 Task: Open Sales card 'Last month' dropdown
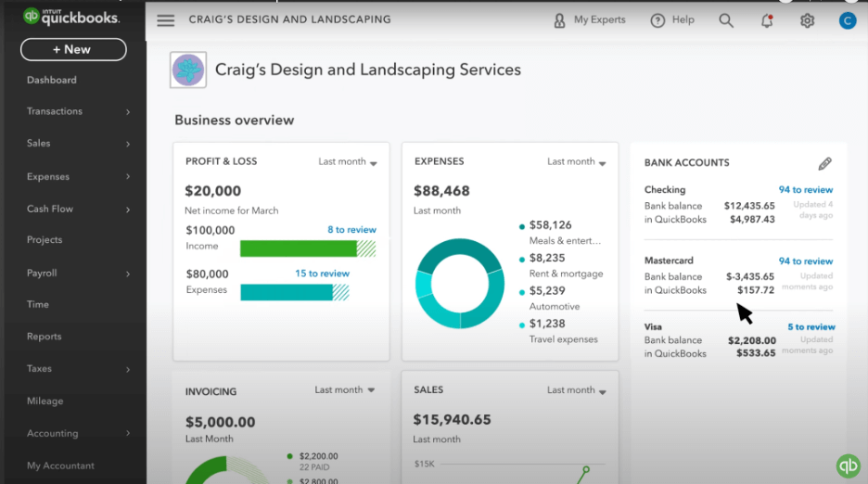[x=576, y=390]
